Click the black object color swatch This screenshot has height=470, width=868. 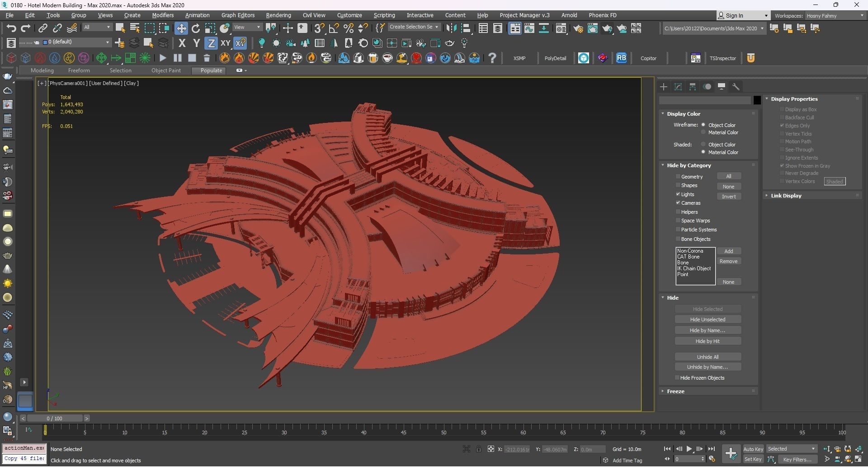point(757,100)
